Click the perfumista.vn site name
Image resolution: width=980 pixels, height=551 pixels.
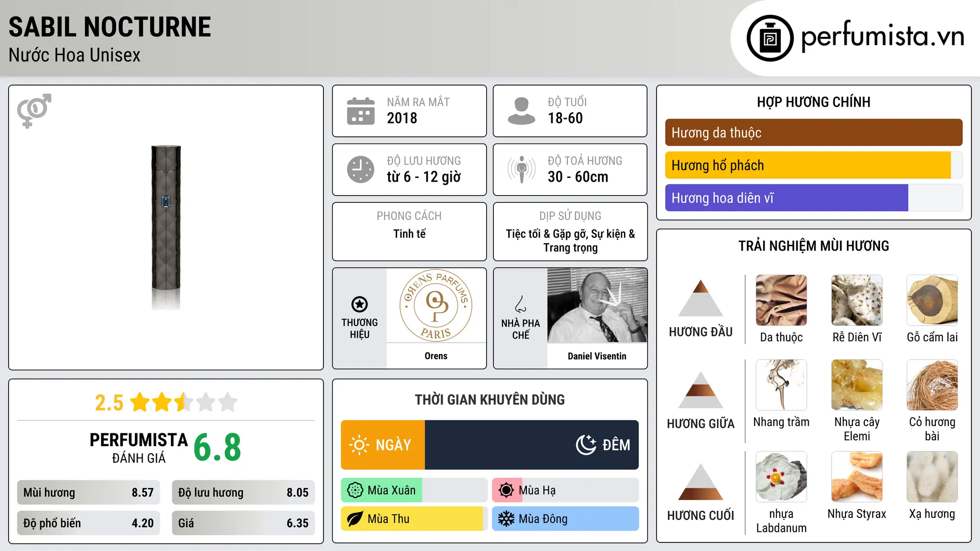point(882,37)
